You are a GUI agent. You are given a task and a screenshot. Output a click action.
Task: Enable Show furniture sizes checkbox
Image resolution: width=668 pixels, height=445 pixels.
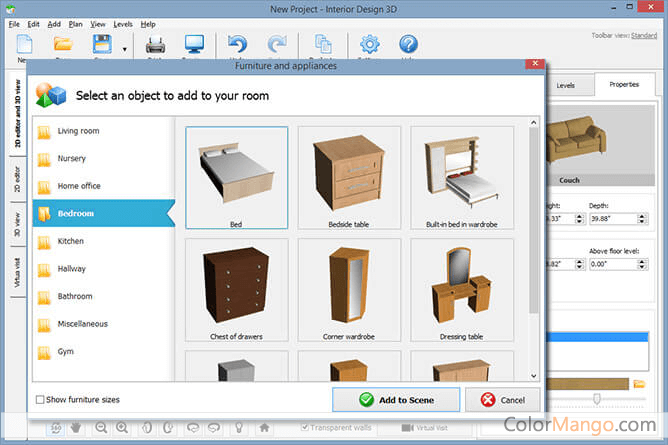click(40, 400)
